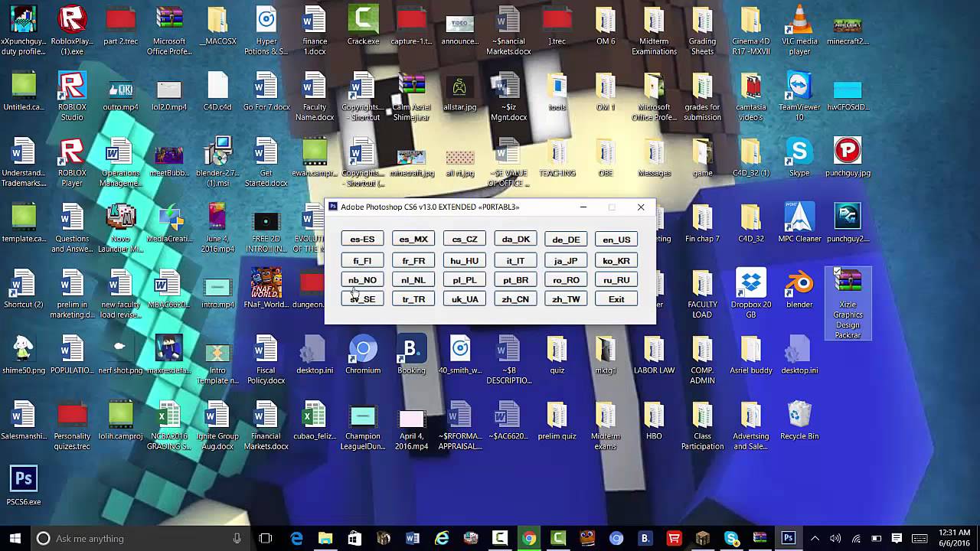Open the prelim quiz folder

557,420
